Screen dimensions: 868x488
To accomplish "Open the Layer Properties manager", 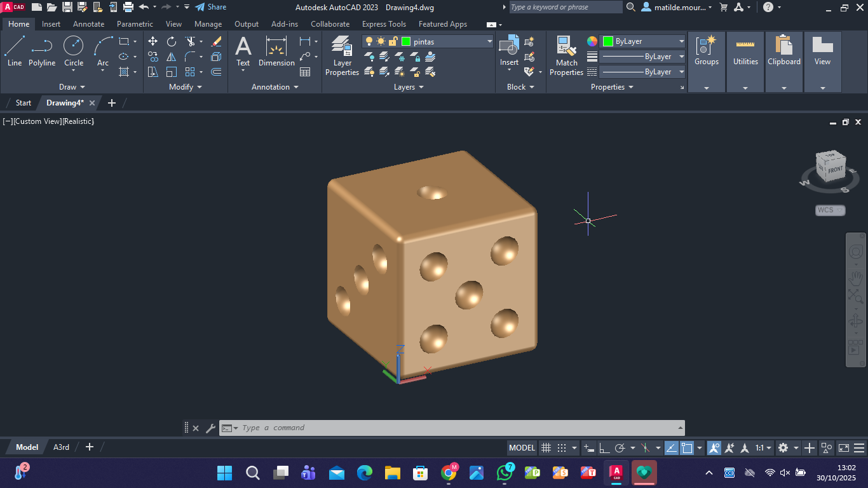I will (342, 56).
